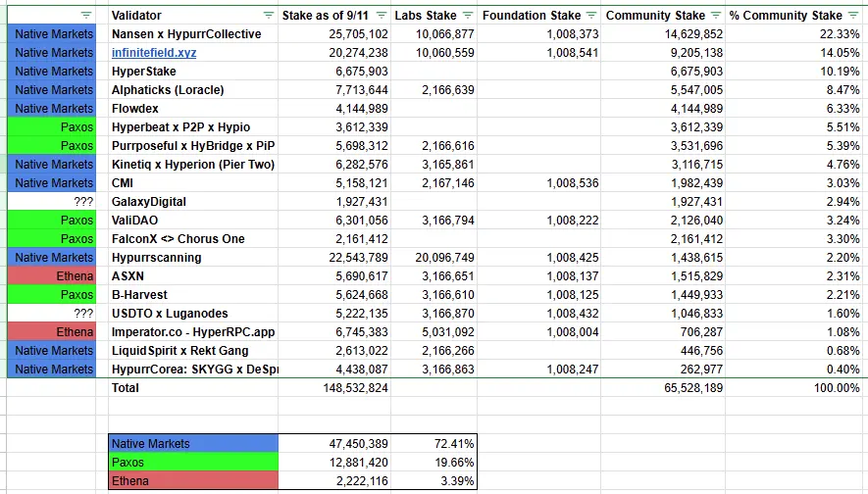
Task: Select the Labs Stake value 5,031,092
Action: pyautogui.click(x=434, y=332)
